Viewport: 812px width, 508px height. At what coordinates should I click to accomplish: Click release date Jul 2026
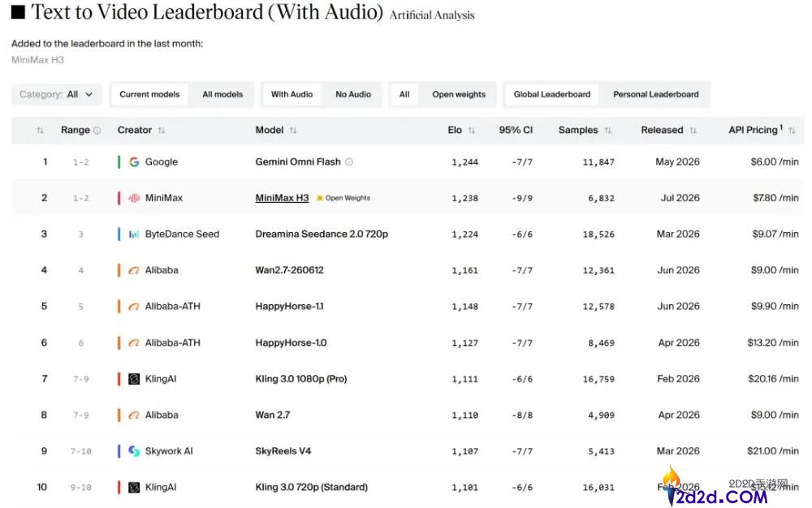[680, 198]
